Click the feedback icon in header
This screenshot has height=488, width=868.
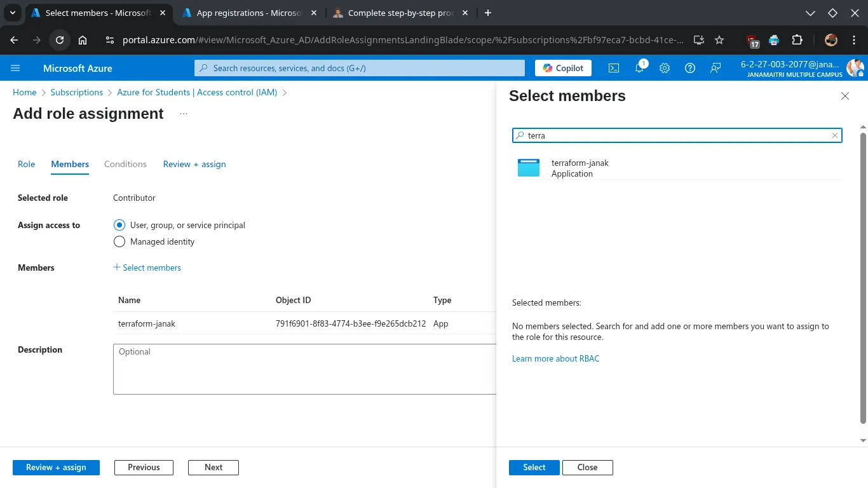pos(715,68)
